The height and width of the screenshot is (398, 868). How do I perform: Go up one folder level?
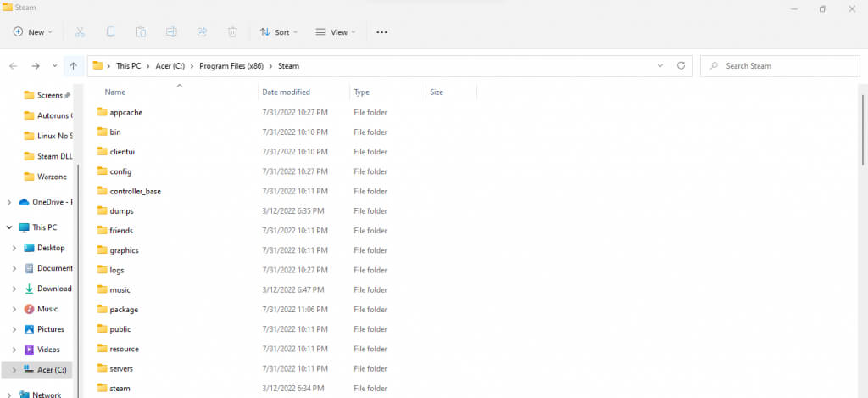[x=73, y=66]
